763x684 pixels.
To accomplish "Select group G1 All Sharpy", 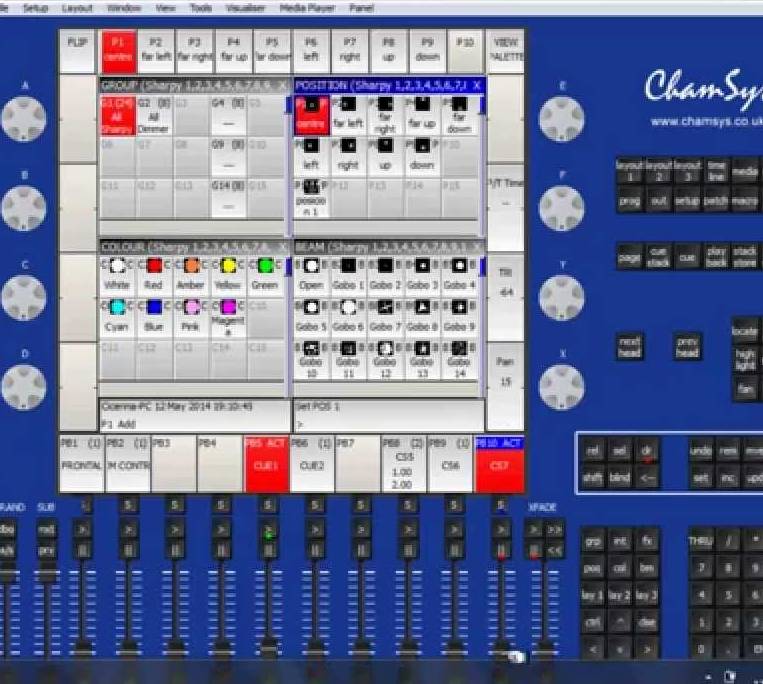I will pos(117,115).
